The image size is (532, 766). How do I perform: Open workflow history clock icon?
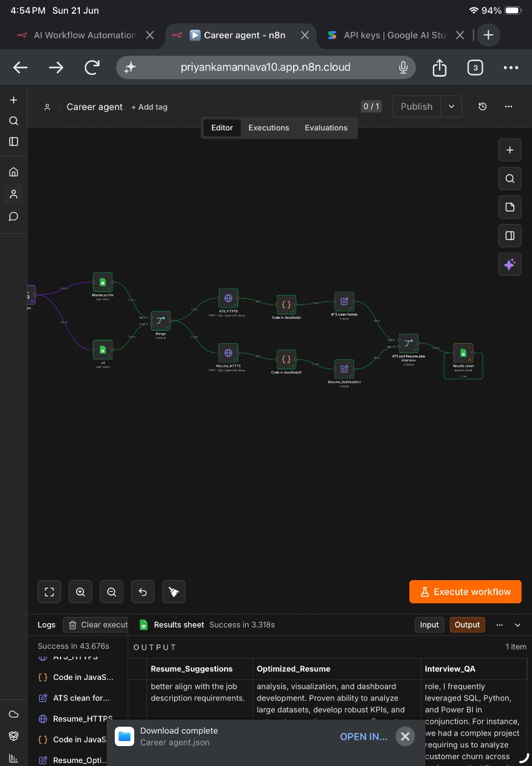(483, 107)
